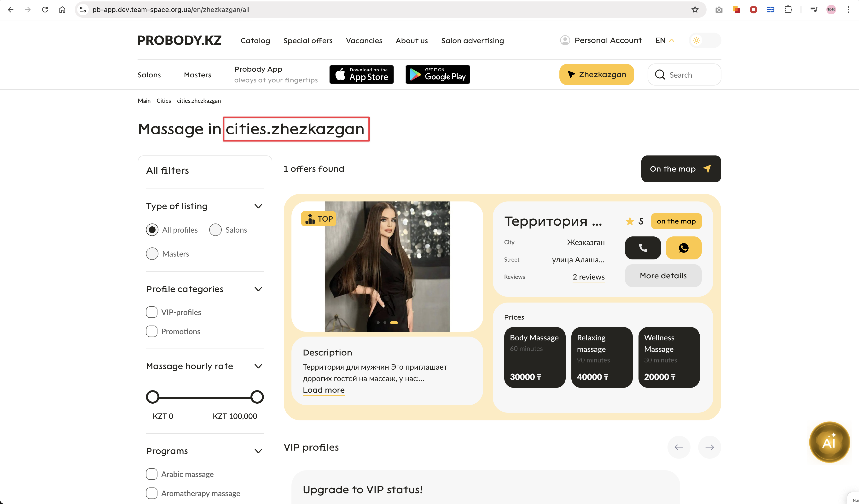Click the Personal Account user icon
The height and width of the screenshot is (504, 859).
tap(565, 40)
